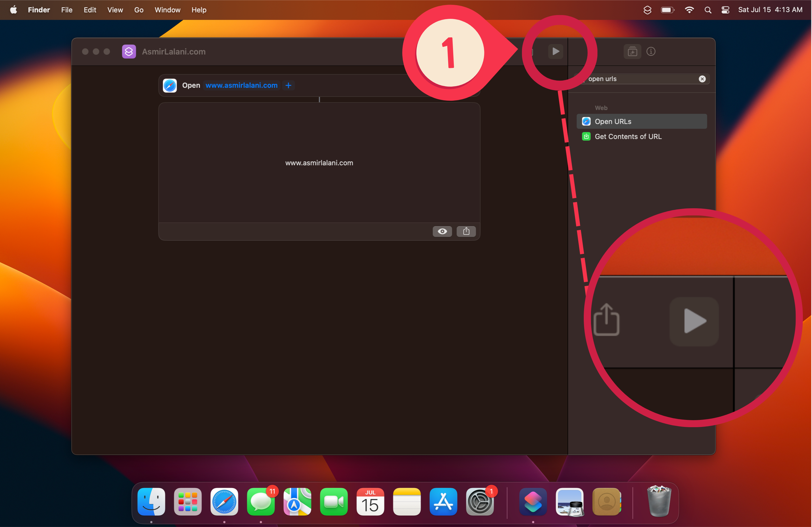Click share button under result preview
The width and height of the screenshot is (812, 527).
coord(466,231)
